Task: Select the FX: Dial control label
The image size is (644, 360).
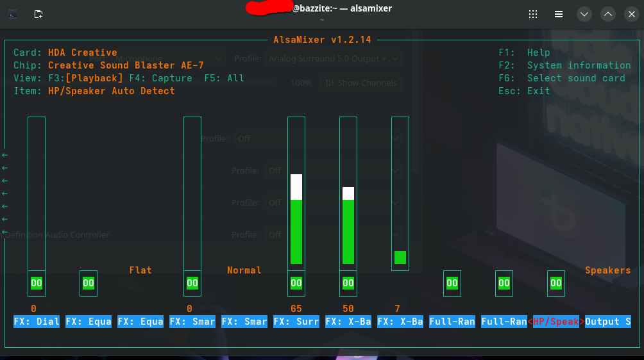Action: 37,322
